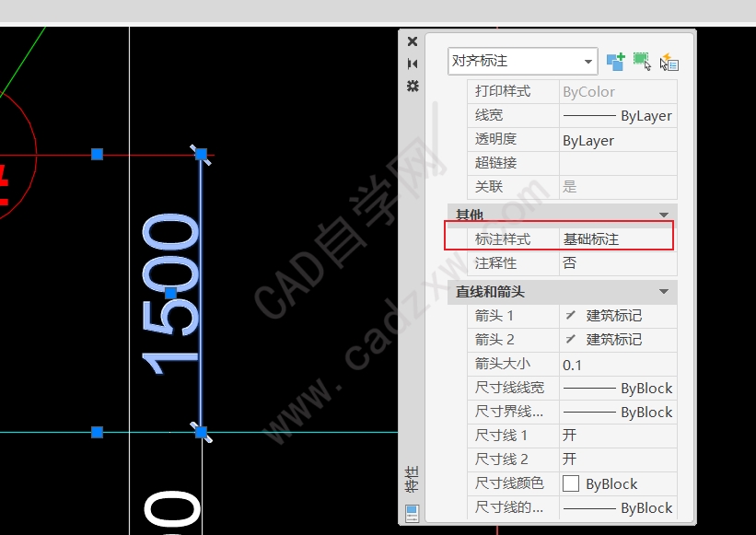Viewport: 756px width, 535px height.
Task: Click the 透明度 ByLayer value
Action: tap(618, 140)
